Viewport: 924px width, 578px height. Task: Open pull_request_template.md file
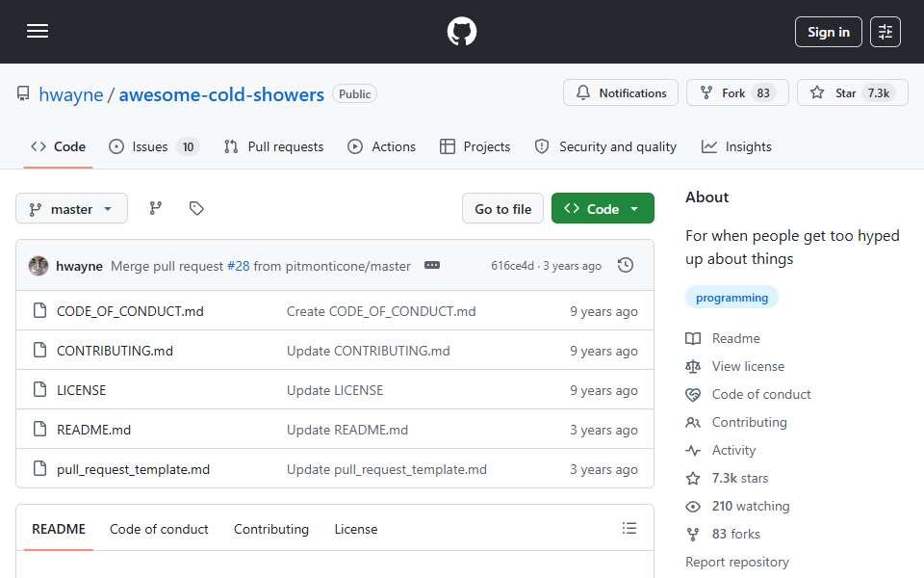tap(133, 469)
